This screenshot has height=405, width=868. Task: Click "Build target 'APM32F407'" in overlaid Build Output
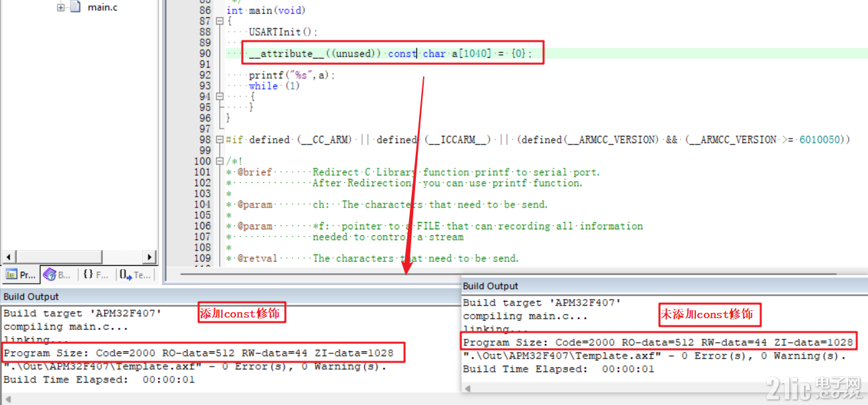[x=542, y=303]
